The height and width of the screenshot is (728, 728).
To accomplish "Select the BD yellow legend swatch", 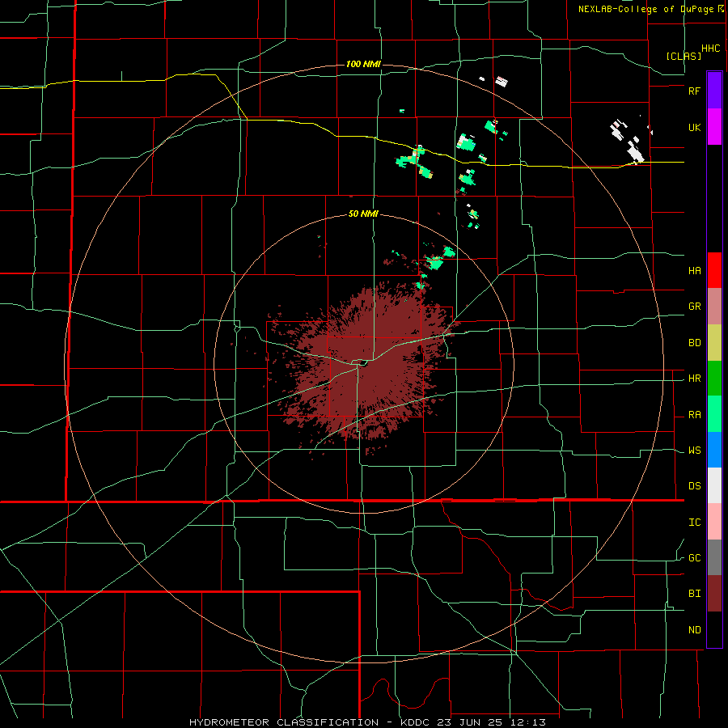I will [714, 343].
